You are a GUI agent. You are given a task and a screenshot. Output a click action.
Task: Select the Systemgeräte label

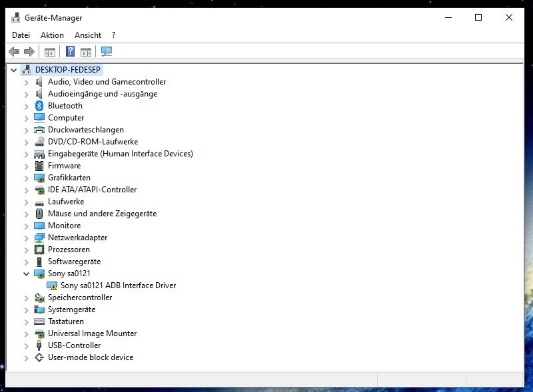coord(72,309)
